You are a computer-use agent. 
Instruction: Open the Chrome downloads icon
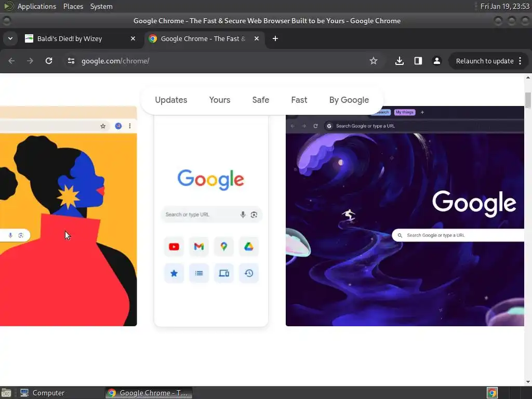400,61
